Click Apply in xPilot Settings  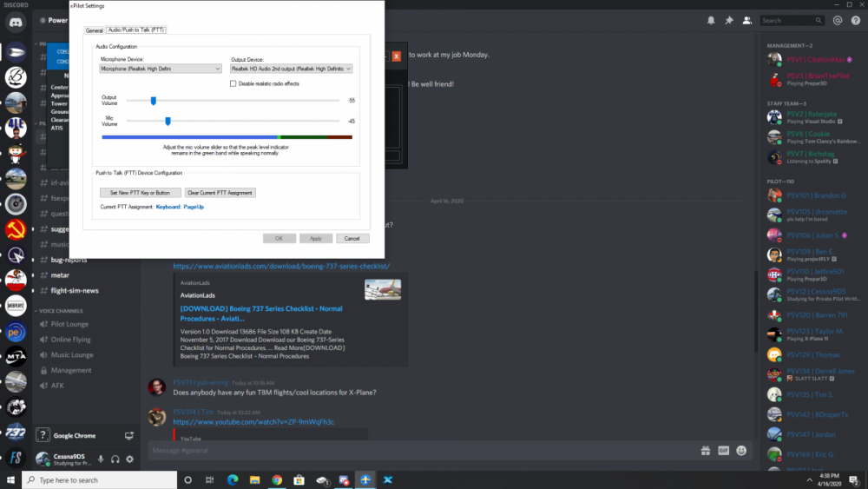coord(316,239)
